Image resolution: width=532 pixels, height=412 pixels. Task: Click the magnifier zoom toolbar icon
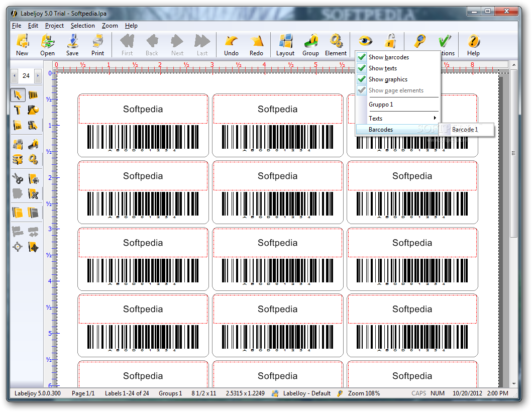coord(419,41)
